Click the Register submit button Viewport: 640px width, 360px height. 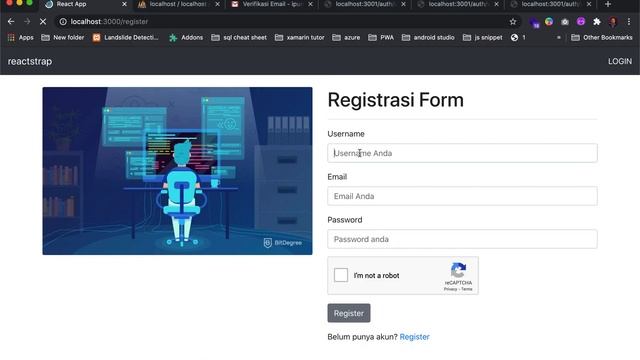(x=349, y=313)
